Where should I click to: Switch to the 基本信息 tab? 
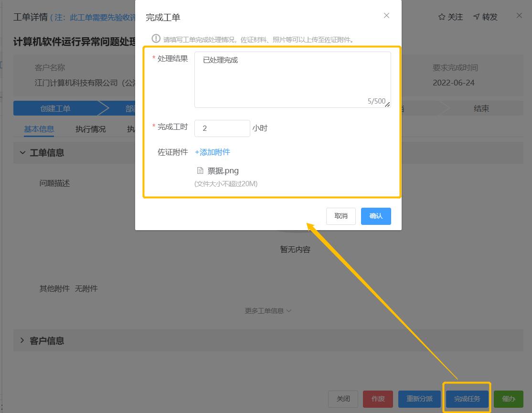click(39, 129)
